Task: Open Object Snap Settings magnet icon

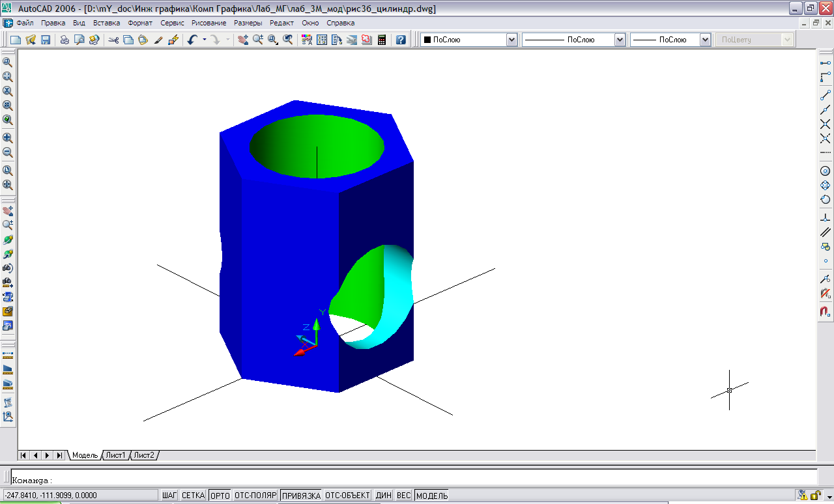Action: click(x=825, y=311)
